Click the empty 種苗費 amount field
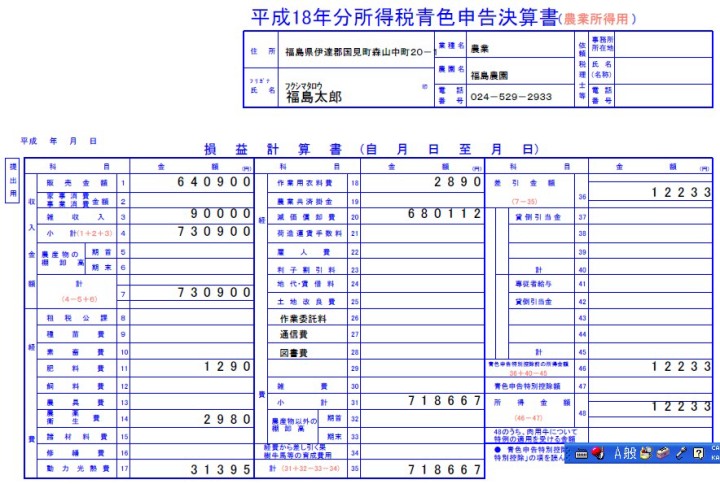 [192, 334]
